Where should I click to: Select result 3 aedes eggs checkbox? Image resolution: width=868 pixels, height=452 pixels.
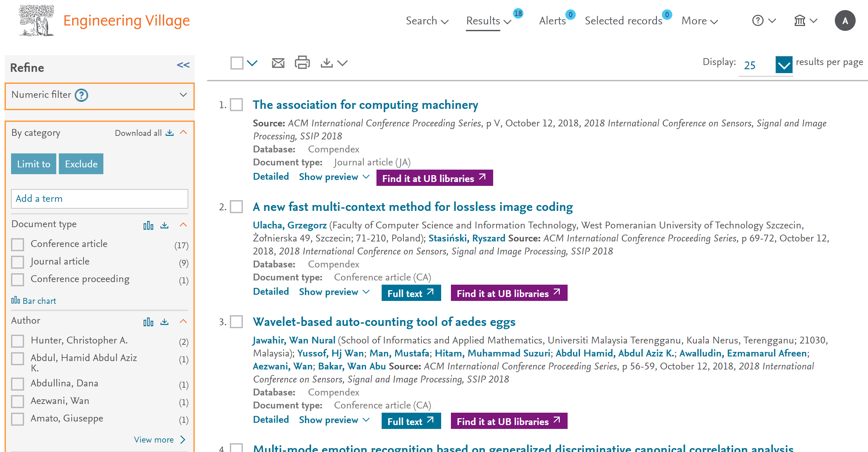pyautogui.click(x=236, y=322)
